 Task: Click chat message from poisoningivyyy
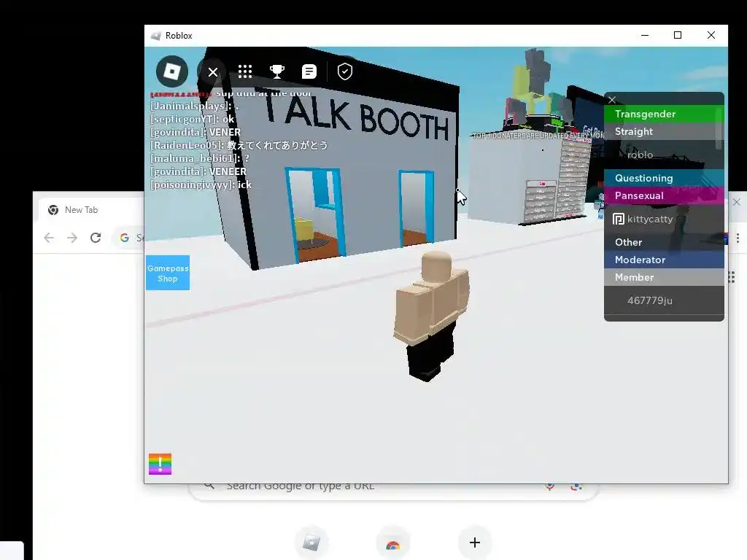[201, 184]
